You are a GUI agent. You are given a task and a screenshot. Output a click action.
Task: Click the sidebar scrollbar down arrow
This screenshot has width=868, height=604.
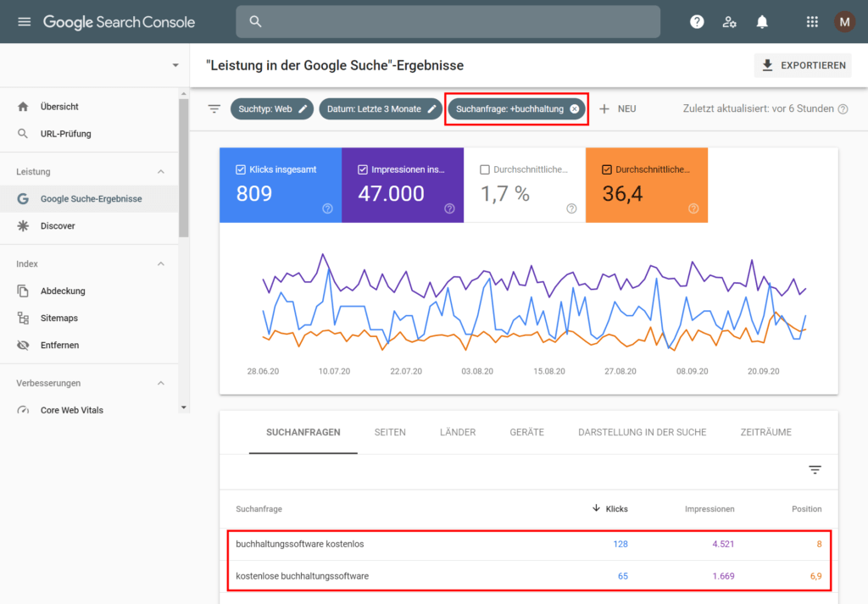(x=184, y=407)
